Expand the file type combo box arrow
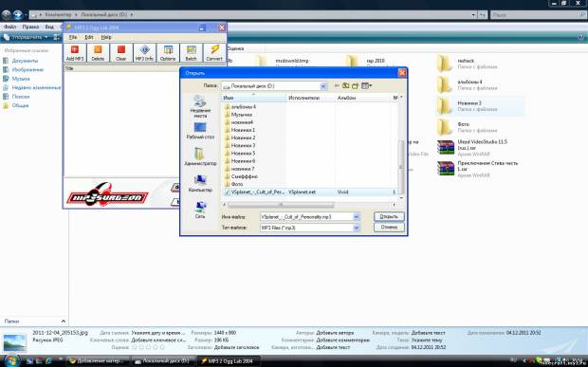588x367 pixels. point(356,228)
